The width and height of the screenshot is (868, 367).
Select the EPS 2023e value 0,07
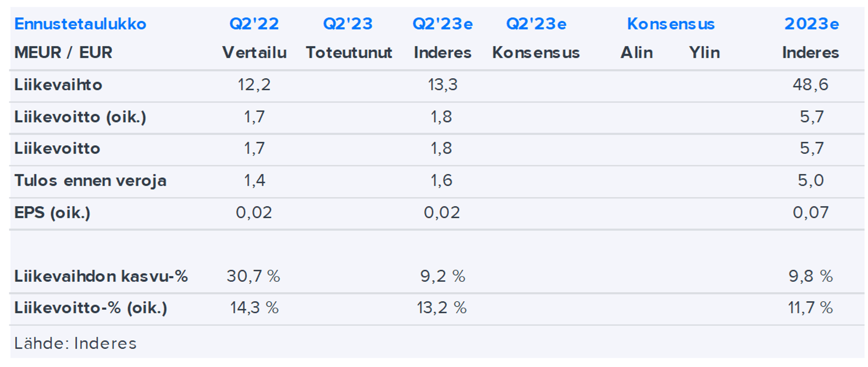click(810, 213)
